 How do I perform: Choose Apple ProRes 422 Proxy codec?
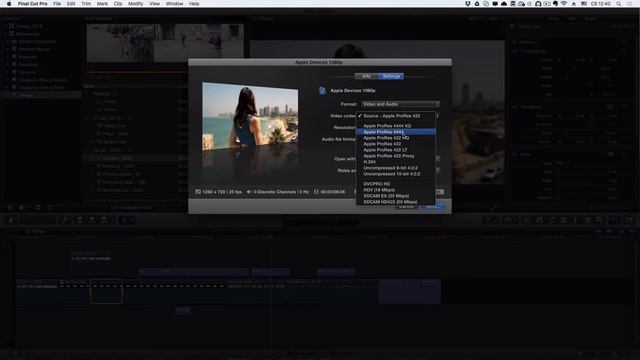tap(396, 156)
